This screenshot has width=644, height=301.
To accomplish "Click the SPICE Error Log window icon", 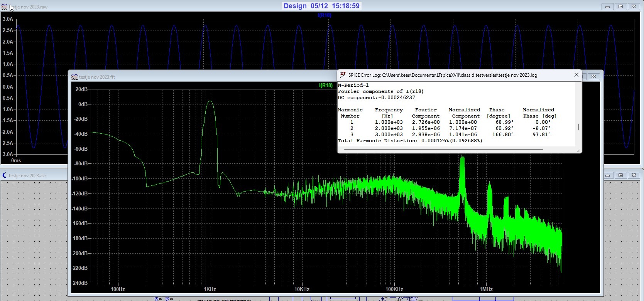I will (342, 75).
